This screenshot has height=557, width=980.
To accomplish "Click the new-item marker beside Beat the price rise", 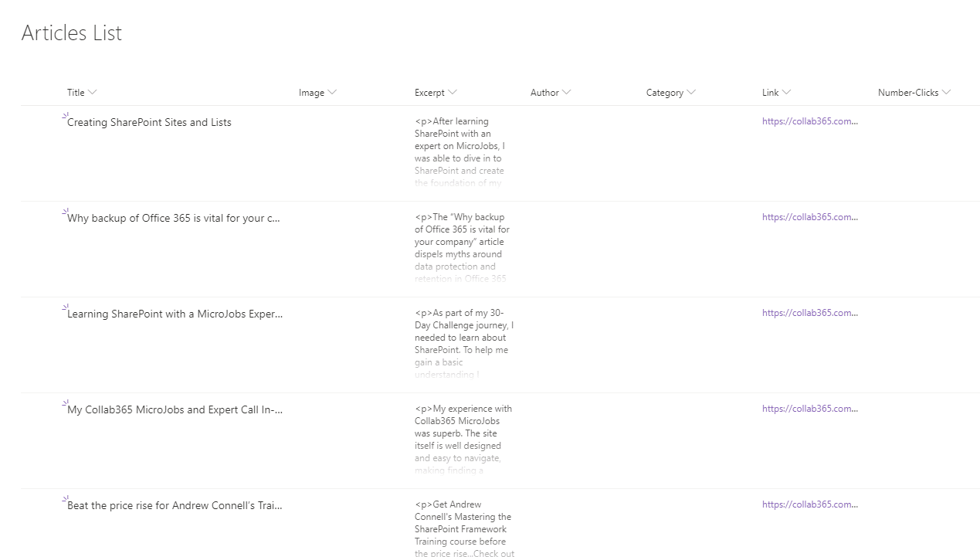I will pyautogui.click(x=65, y=499).
